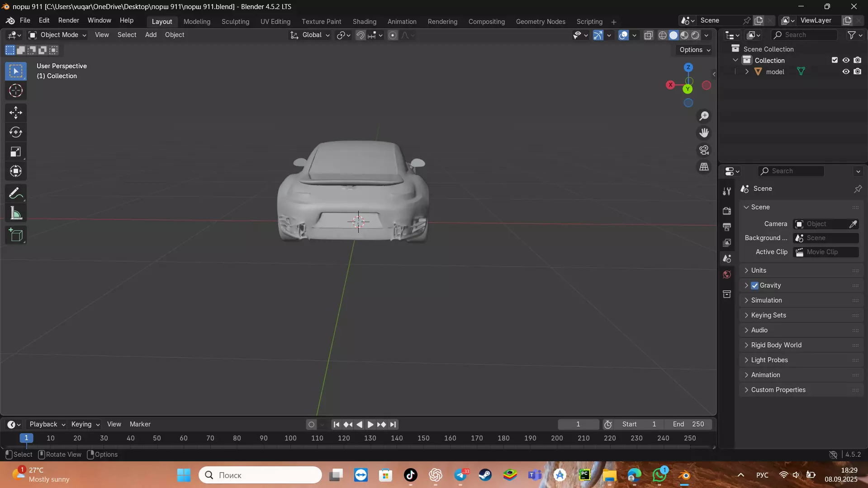Open the Collection properties tab
The image size is (868, 488).
pyautogui.click(x=727, y=294)
